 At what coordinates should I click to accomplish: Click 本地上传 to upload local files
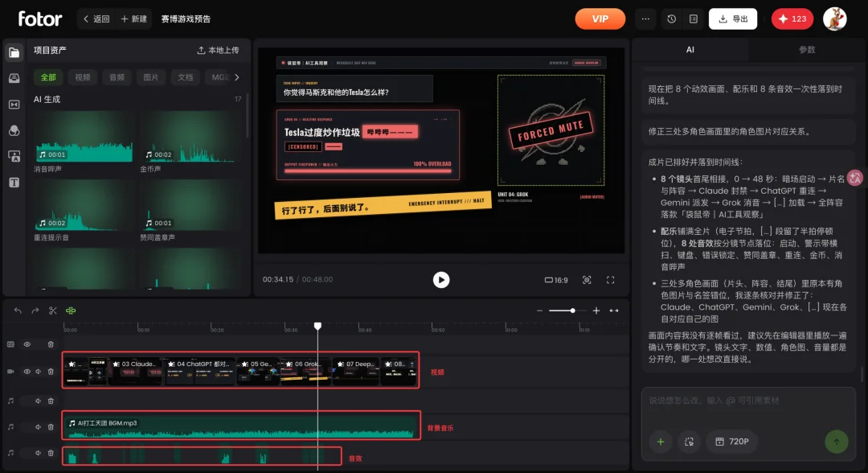tap(218, 51)
